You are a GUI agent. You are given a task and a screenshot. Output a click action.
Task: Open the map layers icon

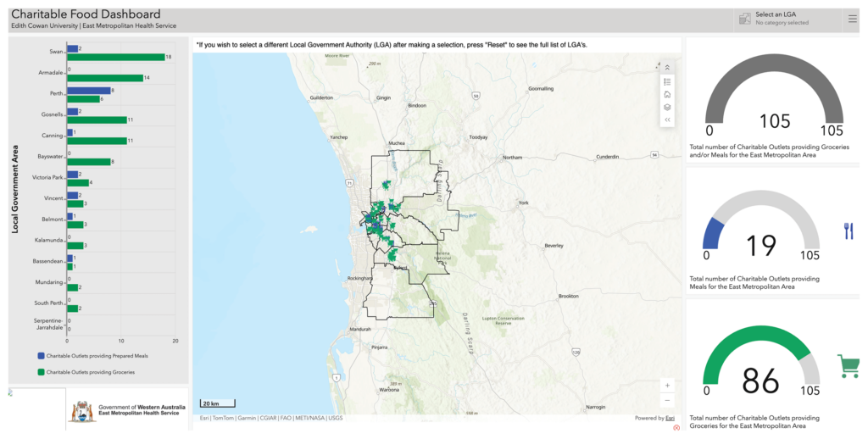(667, 107)
